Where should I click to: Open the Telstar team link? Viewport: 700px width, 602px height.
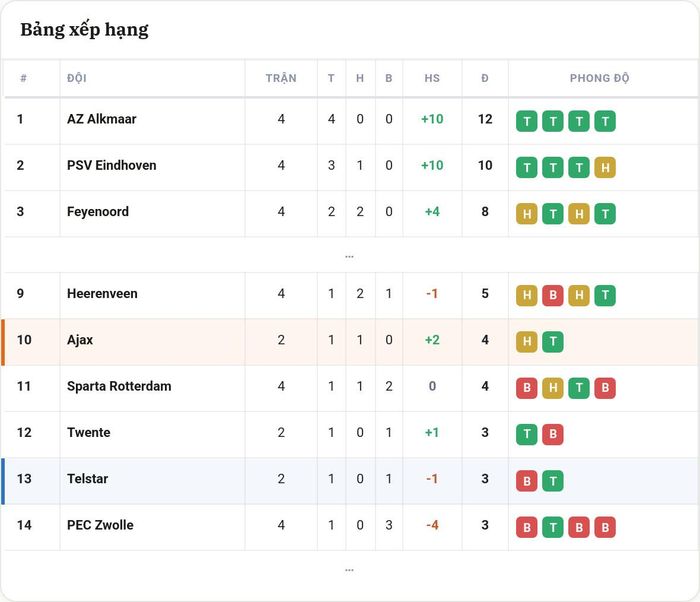click(88, 479)
